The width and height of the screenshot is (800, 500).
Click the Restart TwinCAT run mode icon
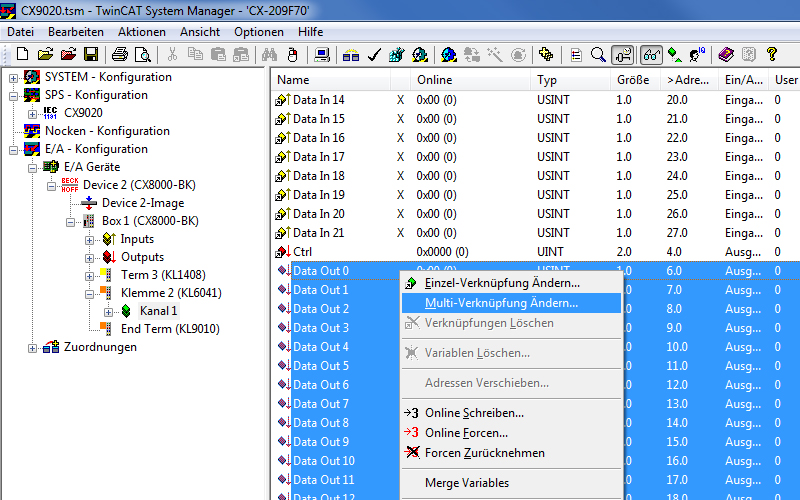pos(420,54)
